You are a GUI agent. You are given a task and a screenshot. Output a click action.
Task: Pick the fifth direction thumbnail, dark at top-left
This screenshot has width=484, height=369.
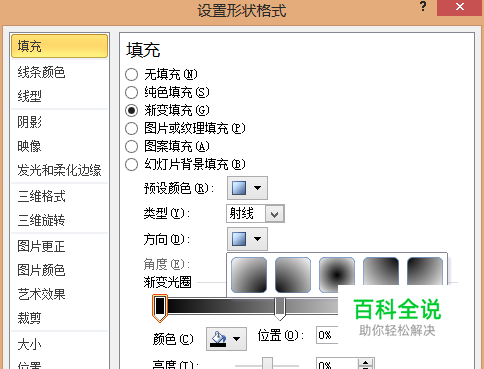[425, 271]
